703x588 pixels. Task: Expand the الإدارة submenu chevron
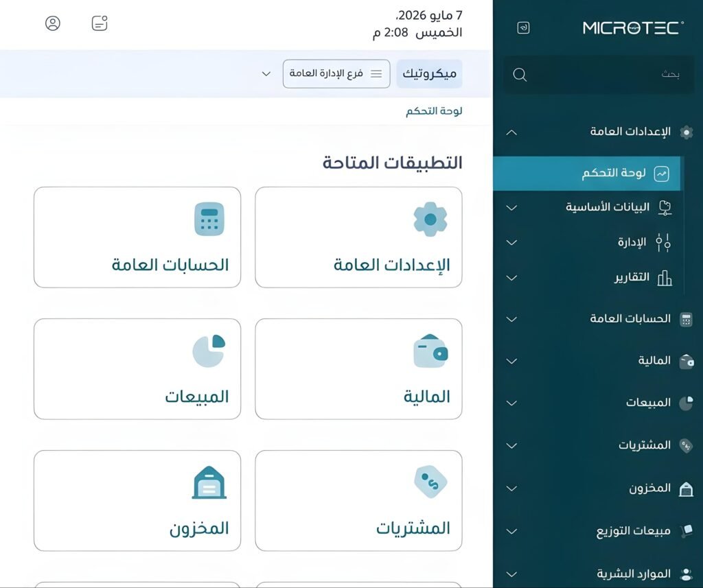[x=511, y=242]
